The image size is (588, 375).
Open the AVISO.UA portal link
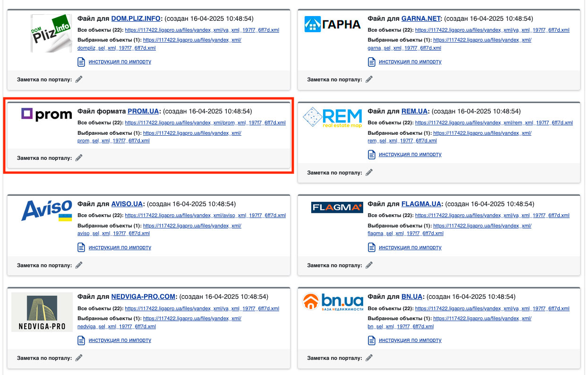click(127, 204)
